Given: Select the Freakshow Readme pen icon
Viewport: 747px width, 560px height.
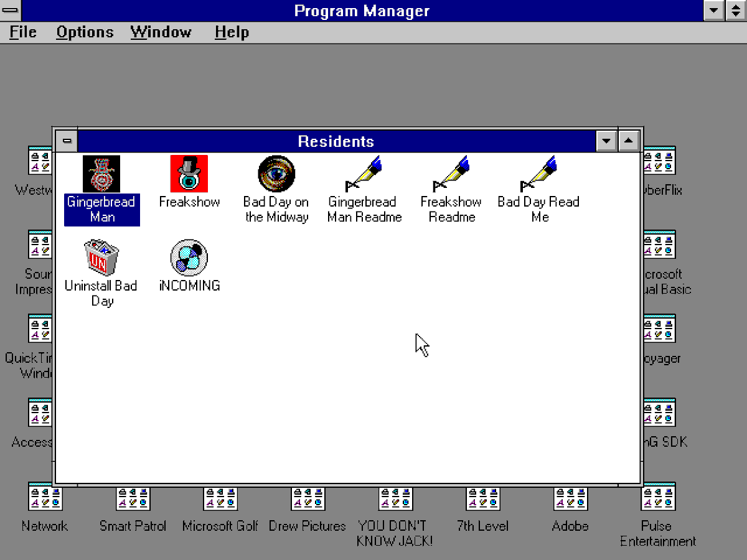Looking at the screenshot, I should coord(452,174).
